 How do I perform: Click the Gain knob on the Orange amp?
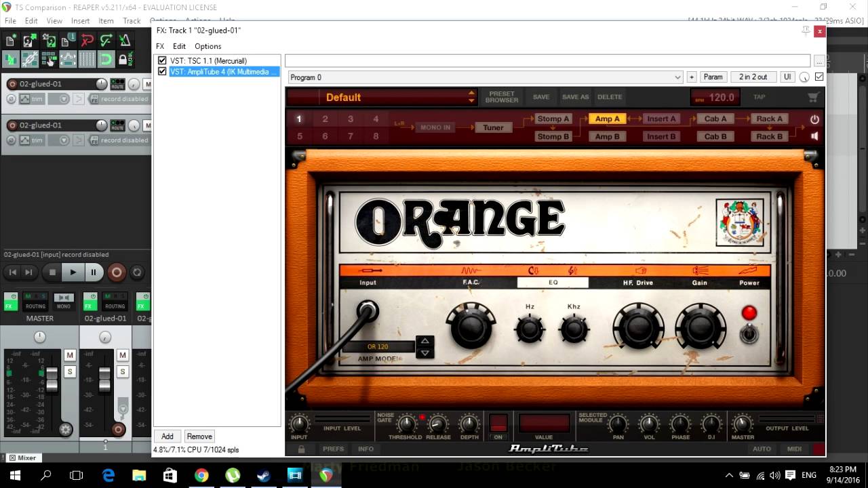[701, 326]
